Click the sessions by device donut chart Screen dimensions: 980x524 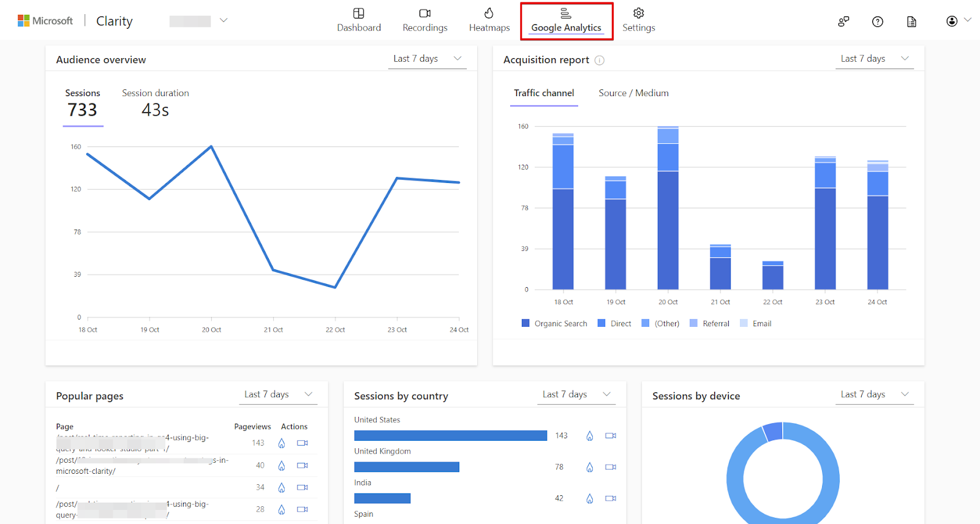(x=783, y=474)
